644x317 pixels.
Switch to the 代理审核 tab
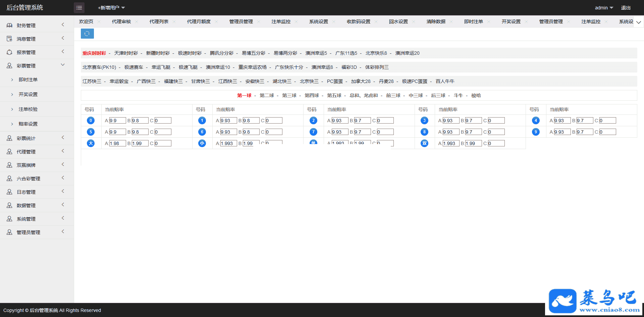point(121,21)
